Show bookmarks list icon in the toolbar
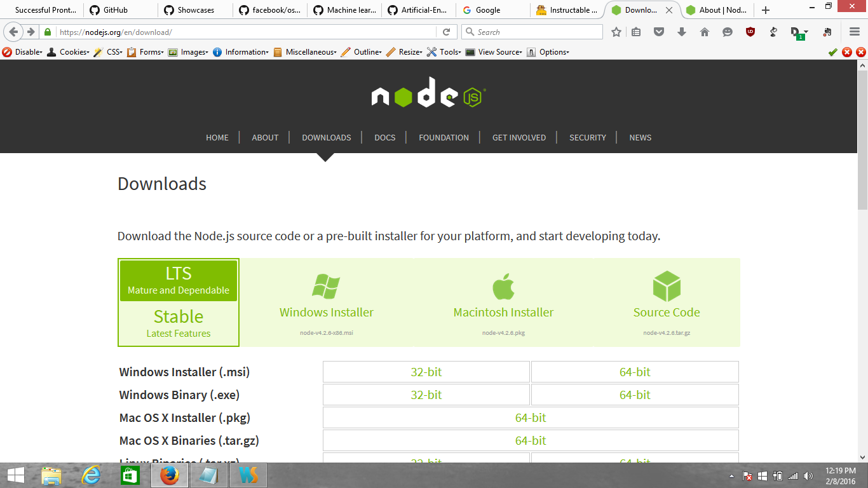The height and width of the screenshot is (488, 868). tap(636, 32)
